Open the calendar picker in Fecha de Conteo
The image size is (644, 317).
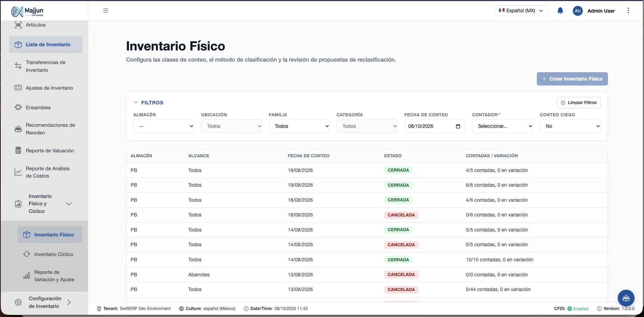tap(458, 126)
